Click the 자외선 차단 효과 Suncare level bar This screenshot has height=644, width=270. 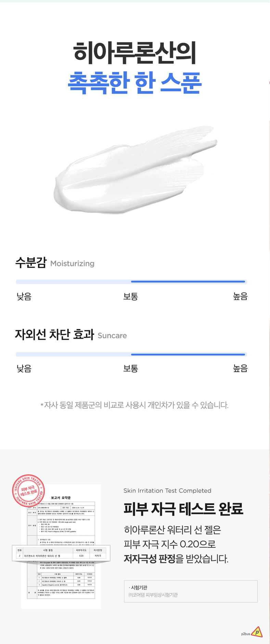pos(131,354)
